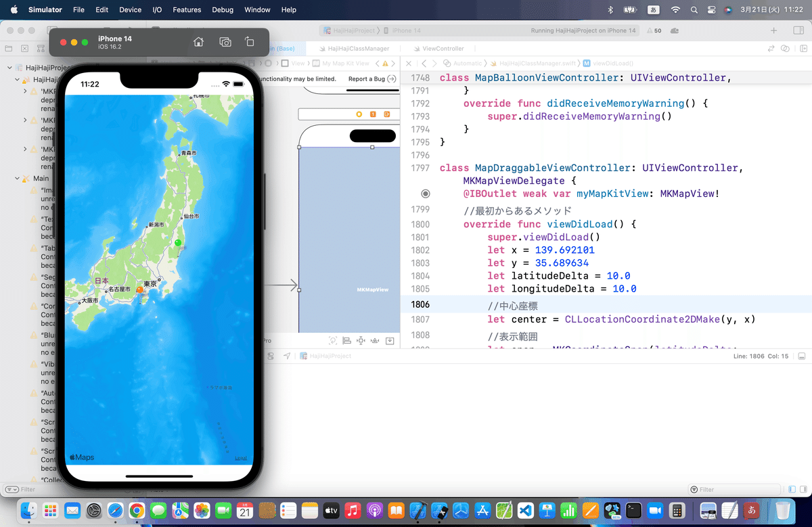812x527 pixels.
Task: Click 'let latitudeDelta = 10.0' code line
Action: pos(559,276)
